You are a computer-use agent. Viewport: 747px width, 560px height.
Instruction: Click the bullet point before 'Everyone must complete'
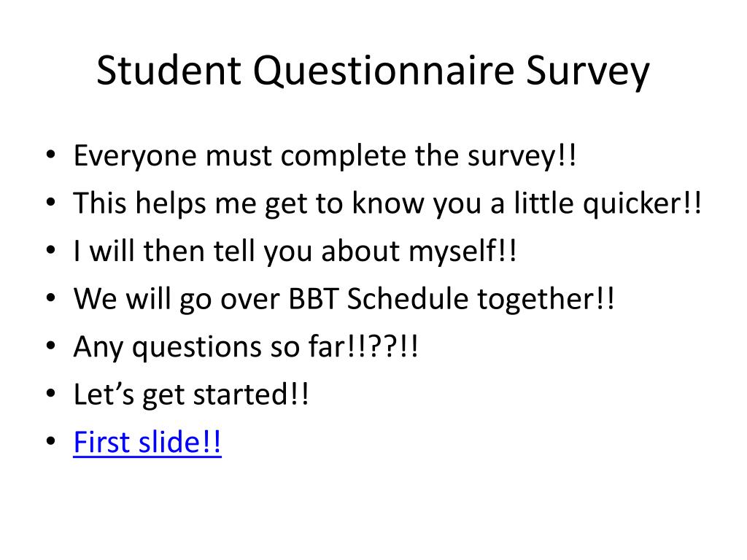(x=51, y=155)
